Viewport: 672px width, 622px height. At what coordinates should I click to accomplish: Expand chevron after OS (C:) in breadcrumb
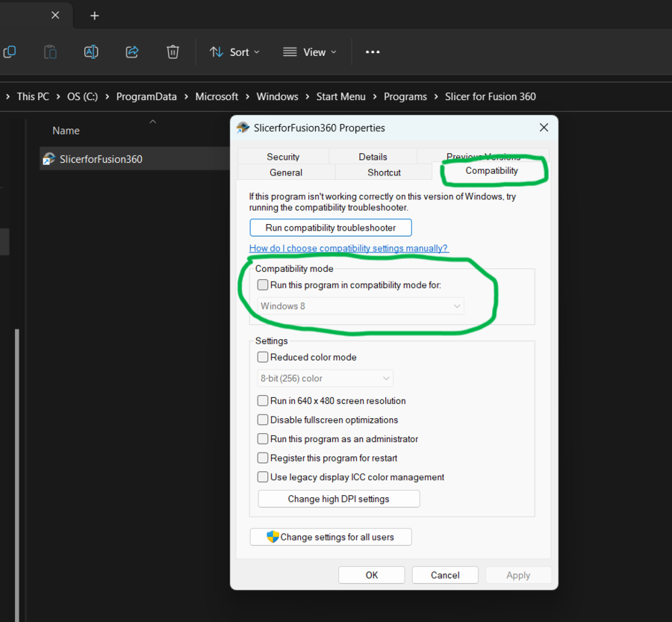(x=107, y=97)
